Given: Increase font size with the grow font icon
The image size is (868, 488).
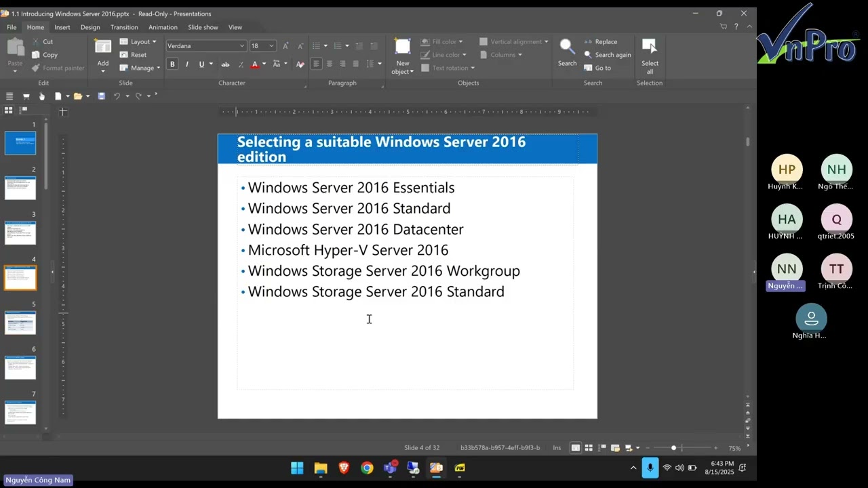Looking at the screenshot, I should click(x=285, y=45).
